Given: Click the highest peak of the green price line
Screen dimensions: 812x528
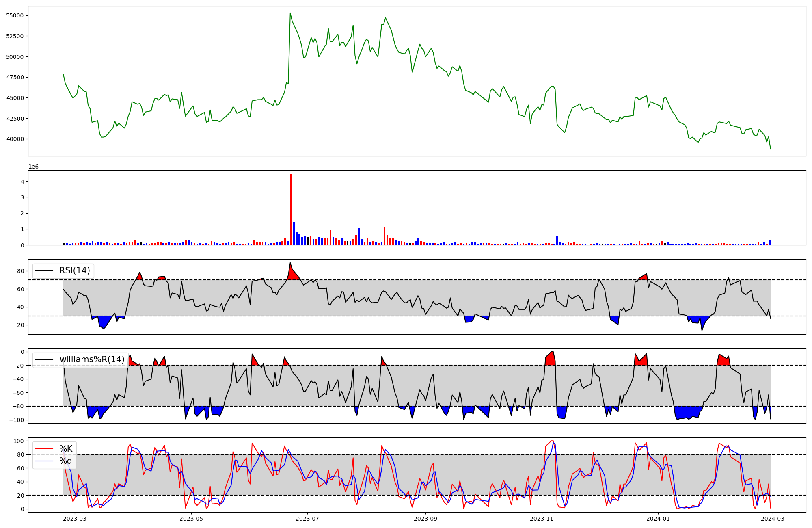Looking at the screenshot, I should tap(290, 13).
